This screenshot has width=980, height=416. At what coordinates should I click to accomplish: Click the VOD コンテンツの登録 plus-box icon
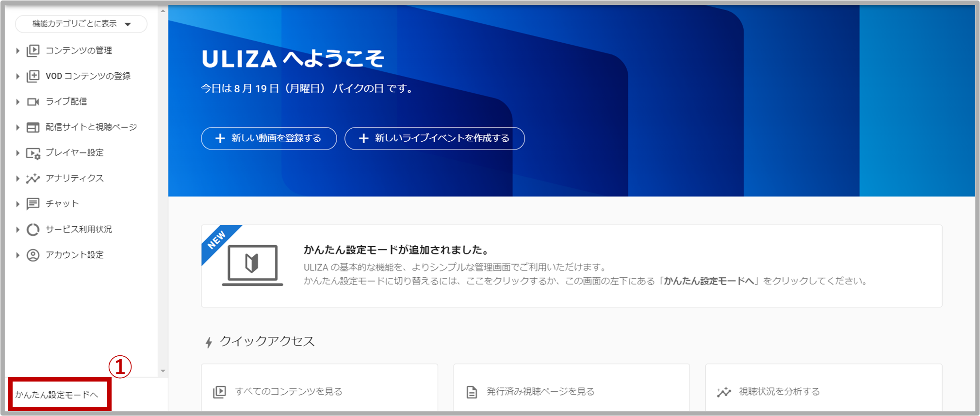coord(33,76)
